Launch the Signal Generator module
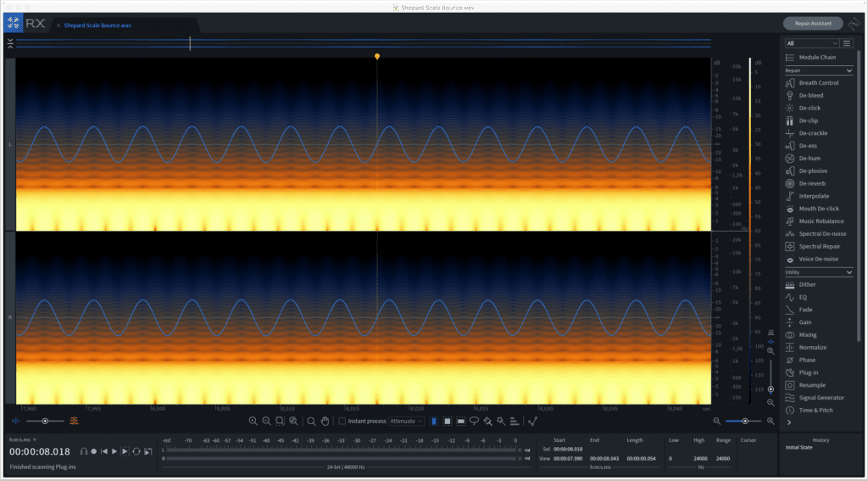 tap(821, 397)
